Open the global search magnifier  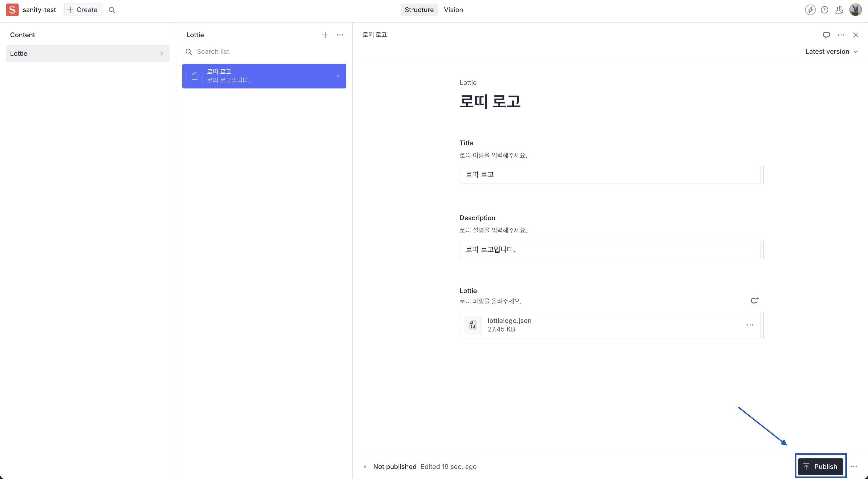click(112, 10)
